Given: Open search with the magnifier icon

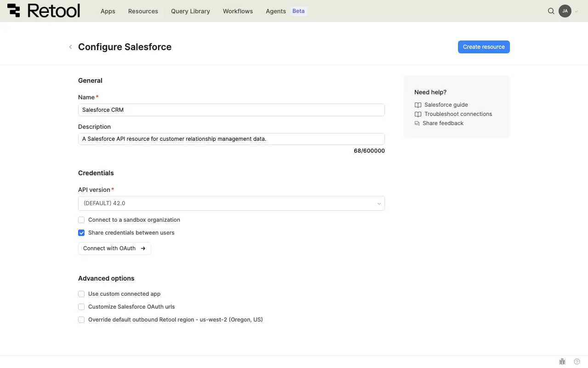Looking at the screenshot, I should tap(551, 11).
